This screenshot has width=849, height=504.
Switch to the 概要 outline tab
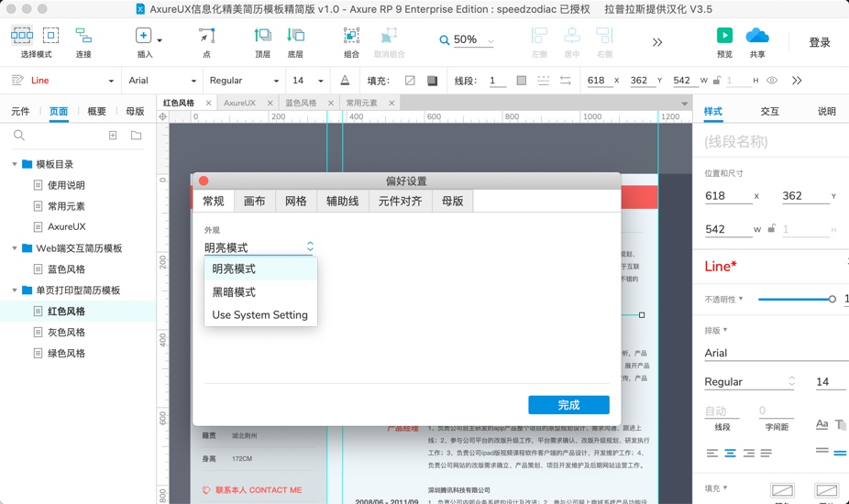tap(96, 112)
